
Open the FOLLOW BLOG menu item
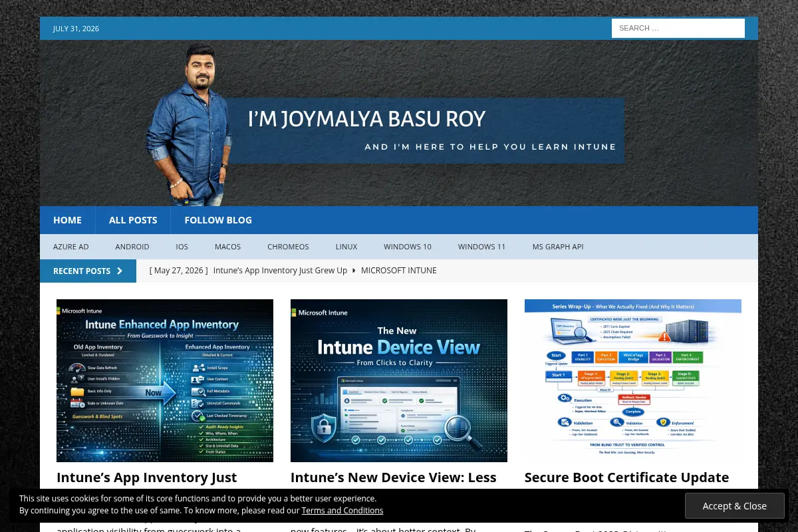pyautogui.click(x=218, y=220)
